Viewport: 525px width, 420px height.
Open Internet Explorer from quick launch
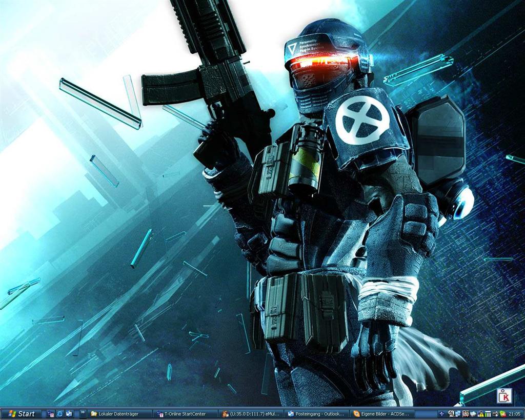pos(59,414)
